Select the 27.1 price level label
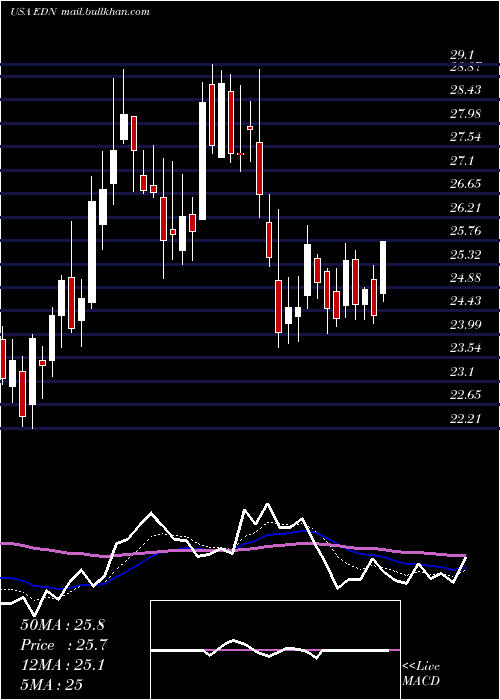The image size is (500, 700). tap(462, 161)
